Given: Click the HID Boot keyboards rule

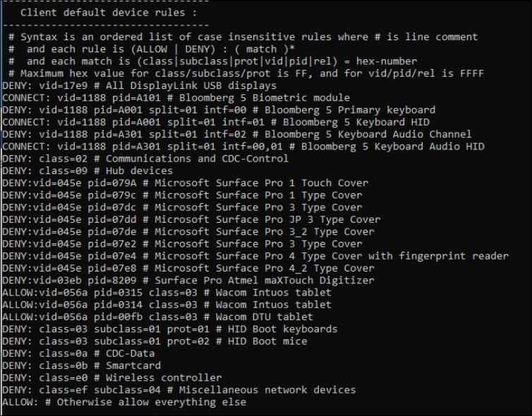Looking at the screenshot, I should [169, 329].
